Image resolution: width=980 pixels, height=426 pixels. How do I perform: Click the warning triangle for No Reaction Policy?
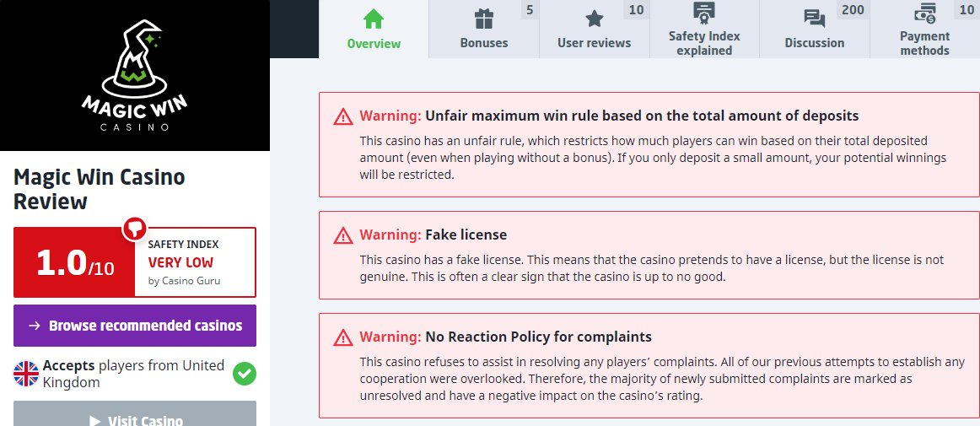coord(343,337)
